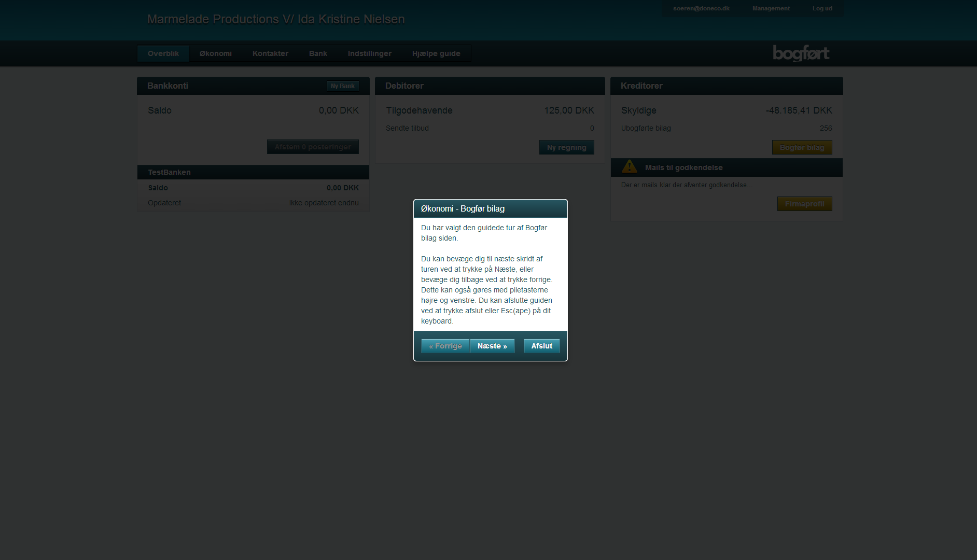Open the Management link
Image resolution: width=977 pixels, height=560 pixels.
tap(771, 8)
